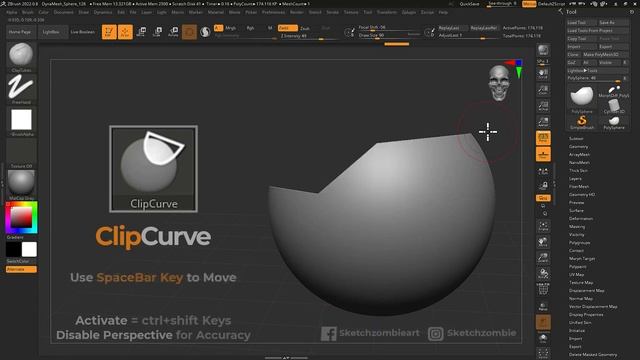This screenshot has width=640, height=360.
Task: Click the SwitchColor button
Action: pyautogui.click(x=21, y=261)
